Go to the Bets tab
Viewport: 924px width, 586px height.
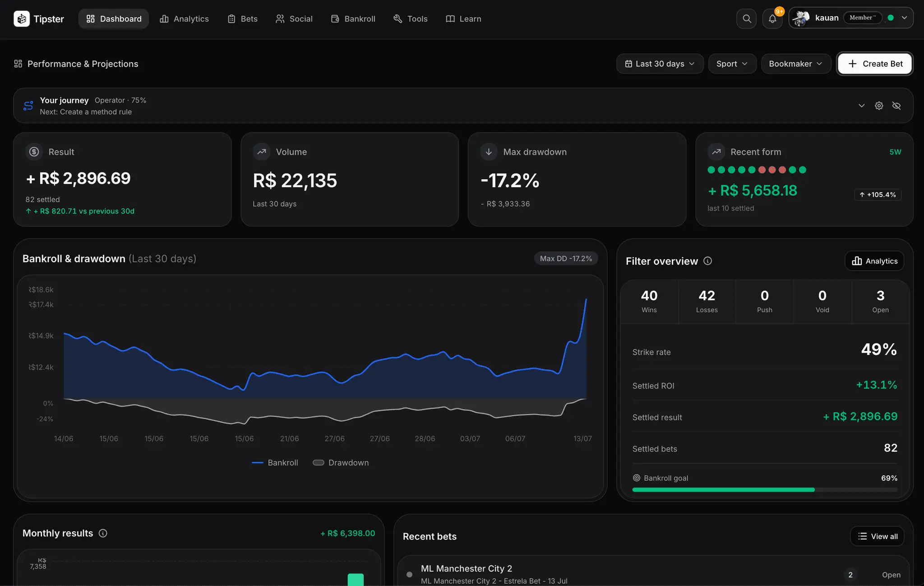click(x=242, y=19)
